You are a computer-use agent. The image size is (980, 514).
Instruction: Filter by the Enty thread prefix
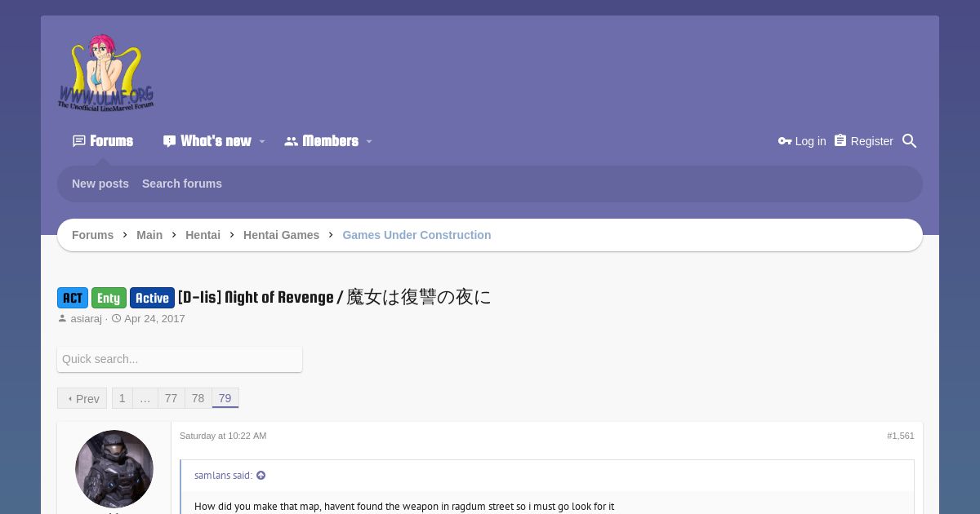pos(109,298)
